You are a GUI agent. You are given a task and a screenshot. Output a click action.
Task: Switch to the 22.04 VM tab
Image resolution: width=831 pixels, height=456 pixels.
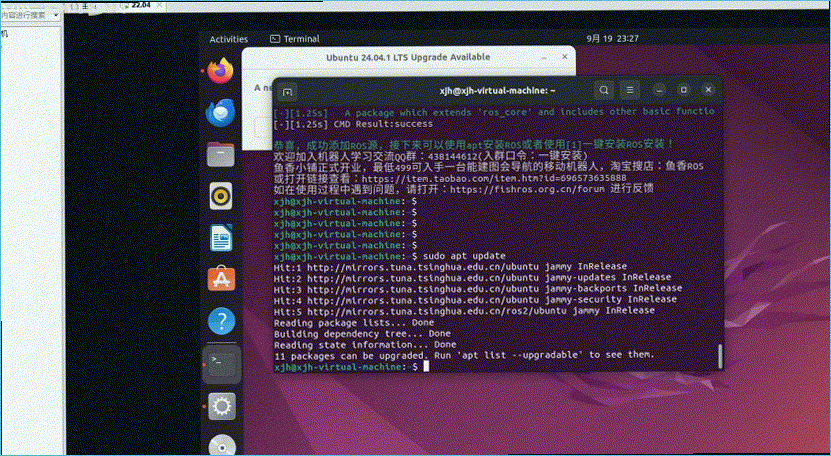point(141,5)
